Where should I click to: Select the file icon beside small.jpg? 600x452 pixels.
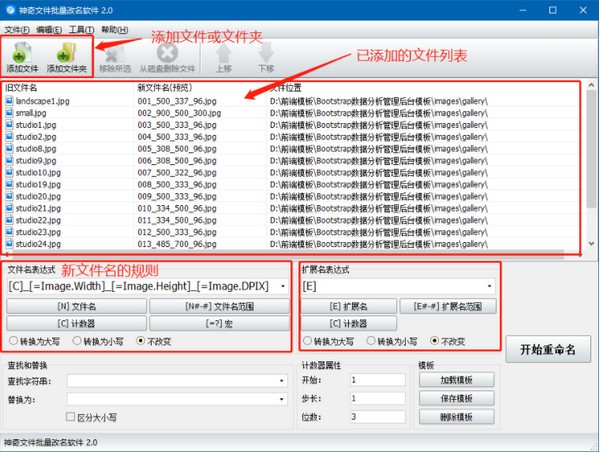(x=10, y=113)
